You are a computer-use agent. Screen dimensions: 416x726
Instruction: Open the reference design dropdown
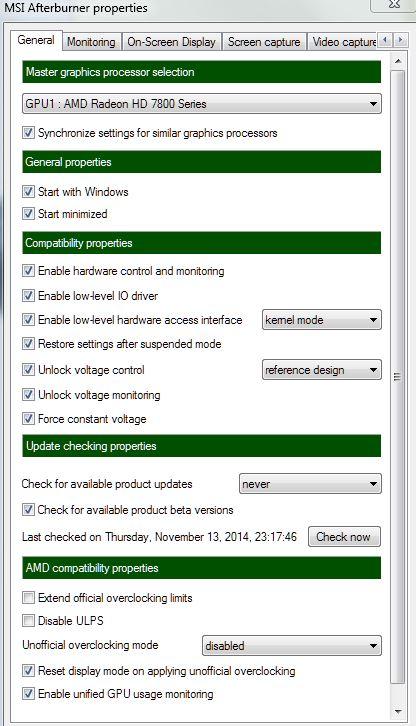[321, 370]
